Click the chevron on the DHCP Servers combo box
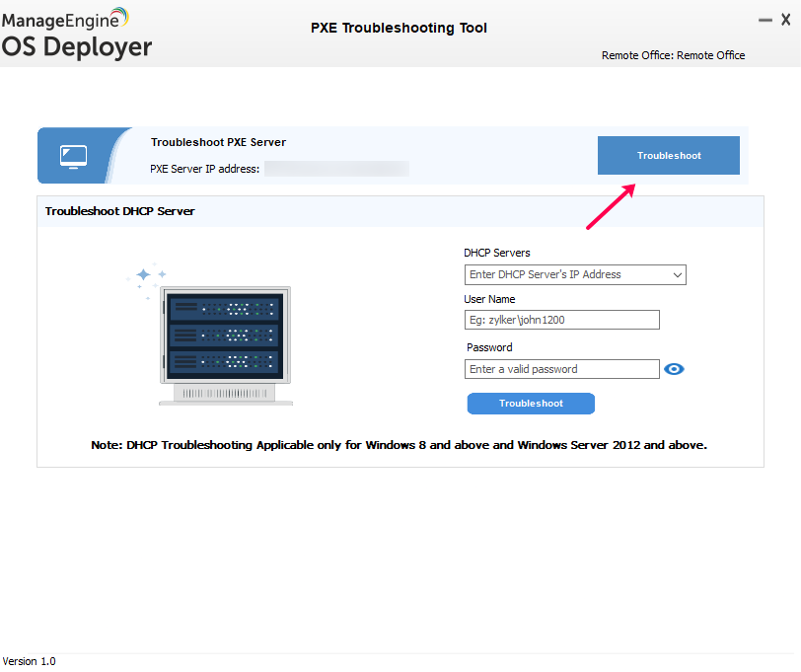801x672 pixels. [x=677, y=274]
